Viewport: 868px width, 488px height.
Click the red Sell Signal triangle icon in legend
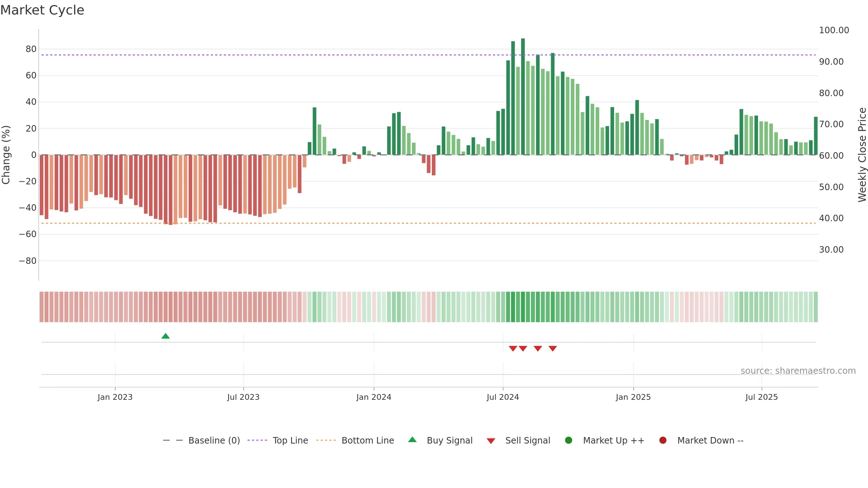click(491, 441)
